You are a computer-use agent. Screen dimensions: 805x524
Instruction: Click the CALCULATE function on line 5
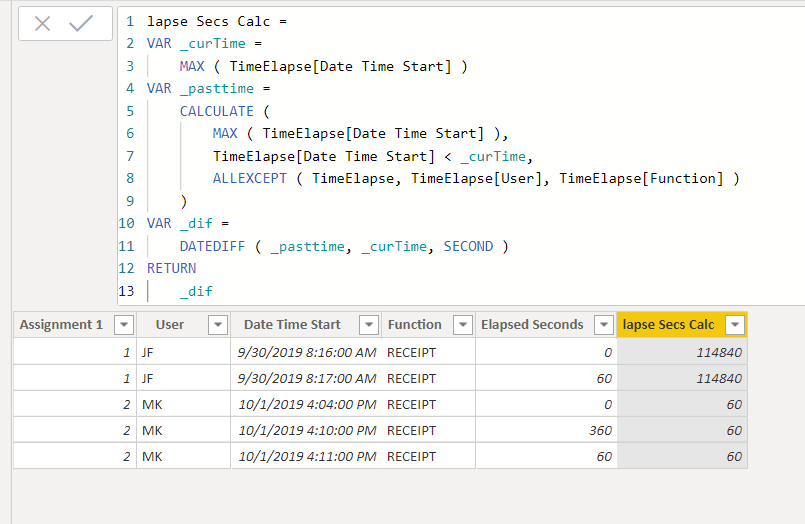(216, 111)
